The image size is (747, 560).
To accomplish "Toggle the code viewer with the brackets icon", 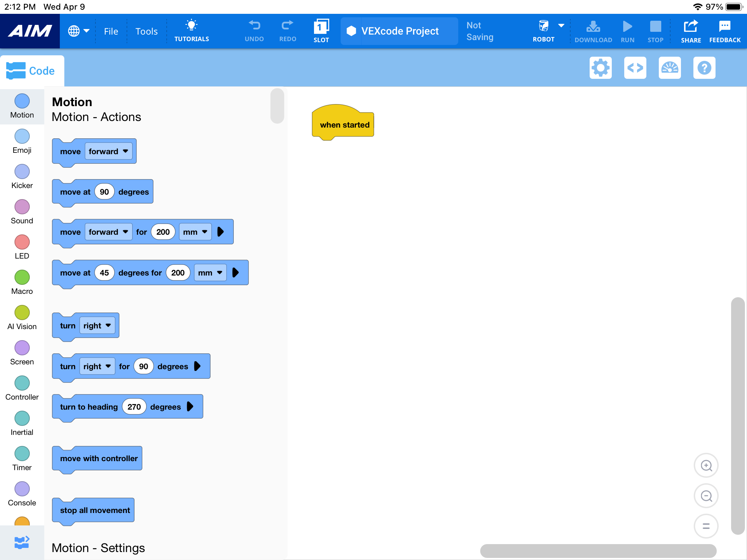I will click(x=635, y=68).
